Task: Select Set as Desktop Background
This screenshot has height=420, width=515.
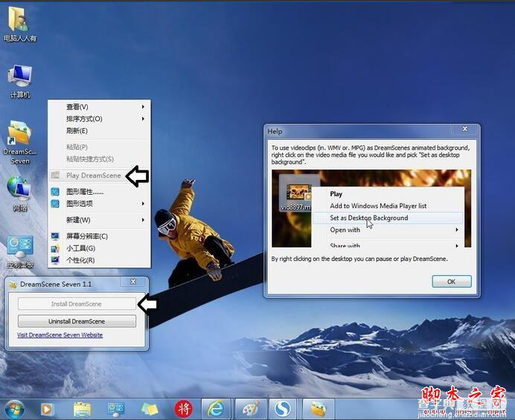Action: (388, 218)
